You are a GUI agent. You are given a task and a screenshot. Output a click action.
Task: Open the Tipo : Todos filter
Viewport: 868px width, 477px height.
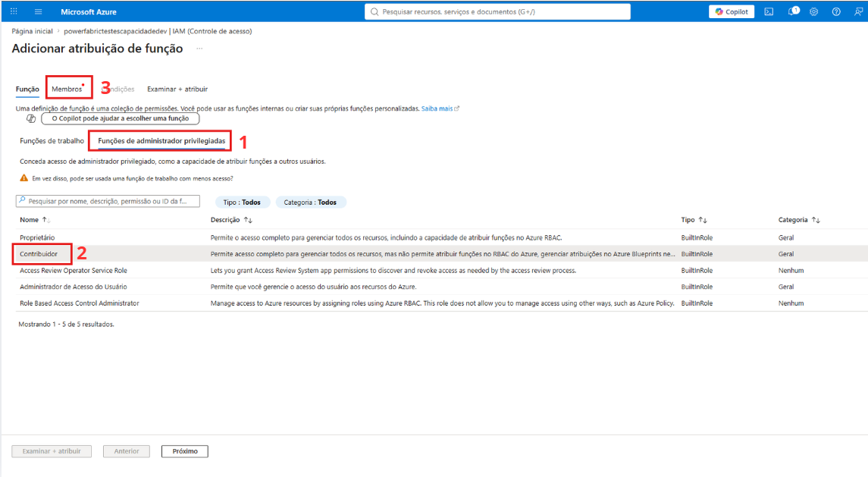[x=242, y=202]
